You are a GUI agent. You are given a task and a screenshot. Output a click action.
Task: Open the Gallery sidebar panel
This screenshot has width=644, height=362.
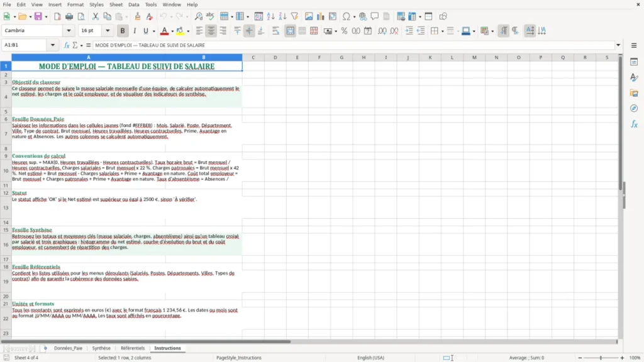pos(634,93)
